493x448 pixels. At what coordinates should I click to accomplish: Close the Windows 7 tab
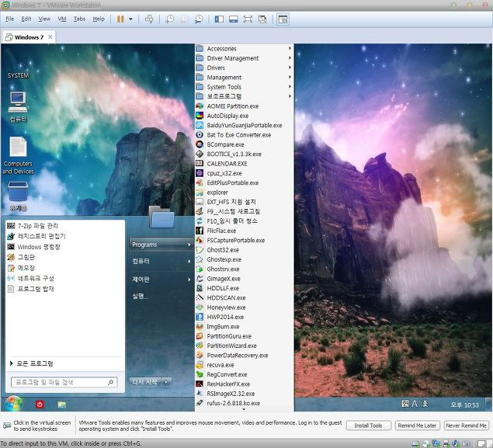(x=50, y=37)
